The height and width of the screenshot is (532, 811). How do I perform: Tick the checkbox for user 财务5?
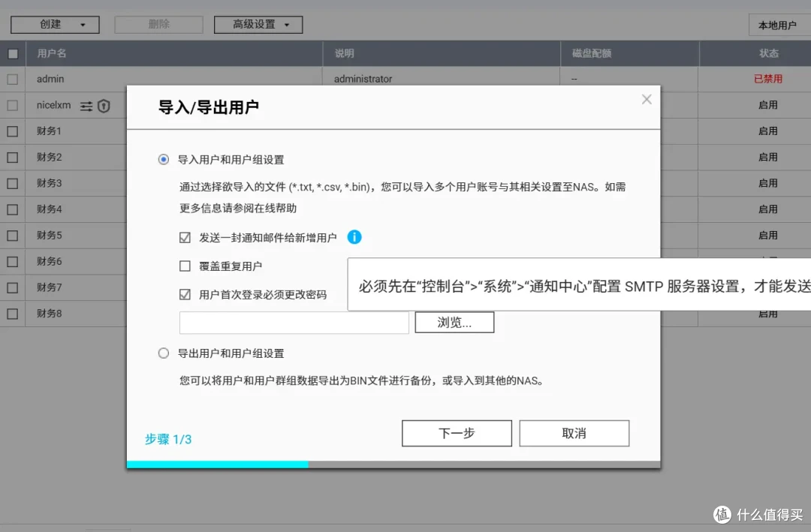click(13, 236)
